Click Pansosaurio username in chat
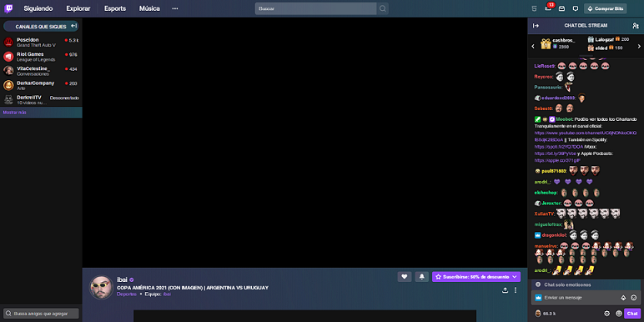 (547, 88)
